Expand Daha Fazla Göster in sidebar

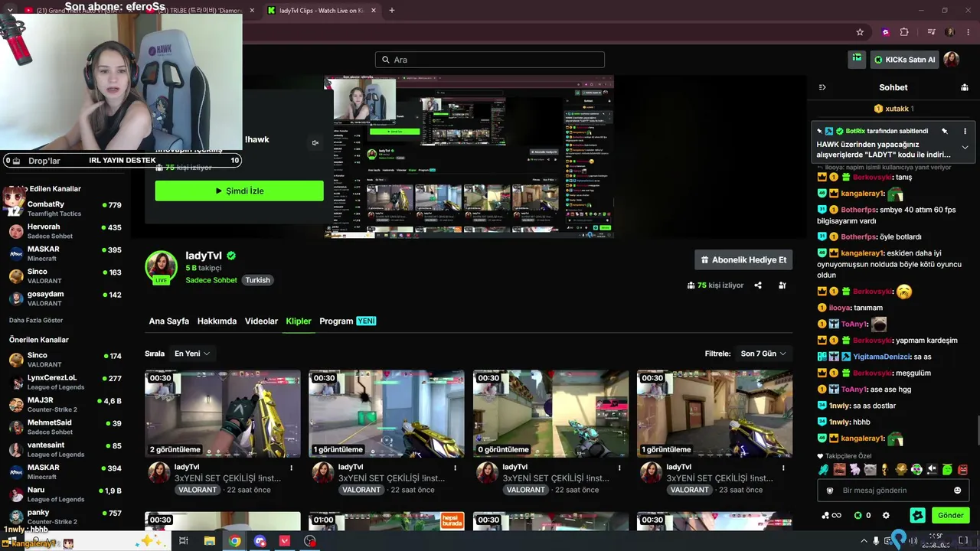point(36,320)
